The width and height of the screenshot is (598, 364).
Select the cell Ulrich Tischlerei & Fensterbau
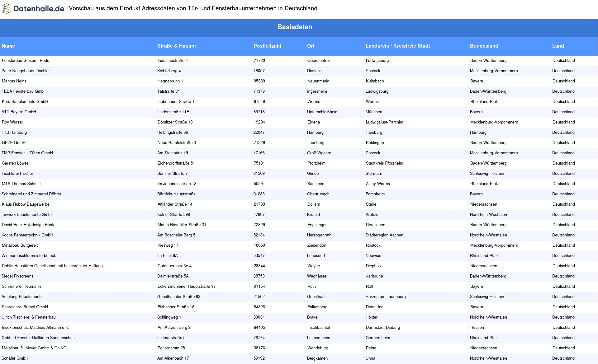[x=78, y=317]
